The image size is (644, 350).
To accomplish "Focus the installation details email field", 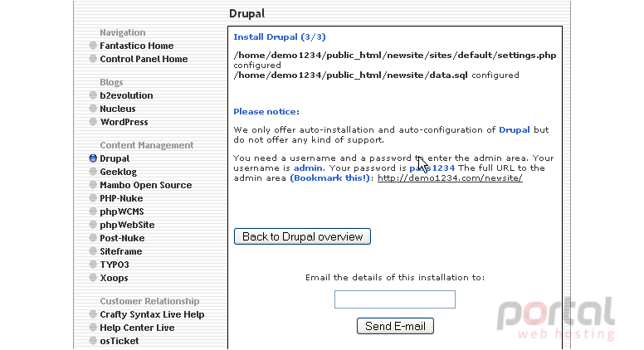I will [x=395, y=299].
